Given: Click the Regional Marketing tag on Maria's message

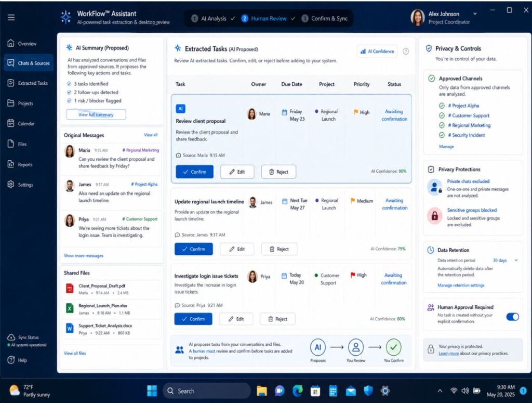Looking at the screenshot, I should click(140, 150).
